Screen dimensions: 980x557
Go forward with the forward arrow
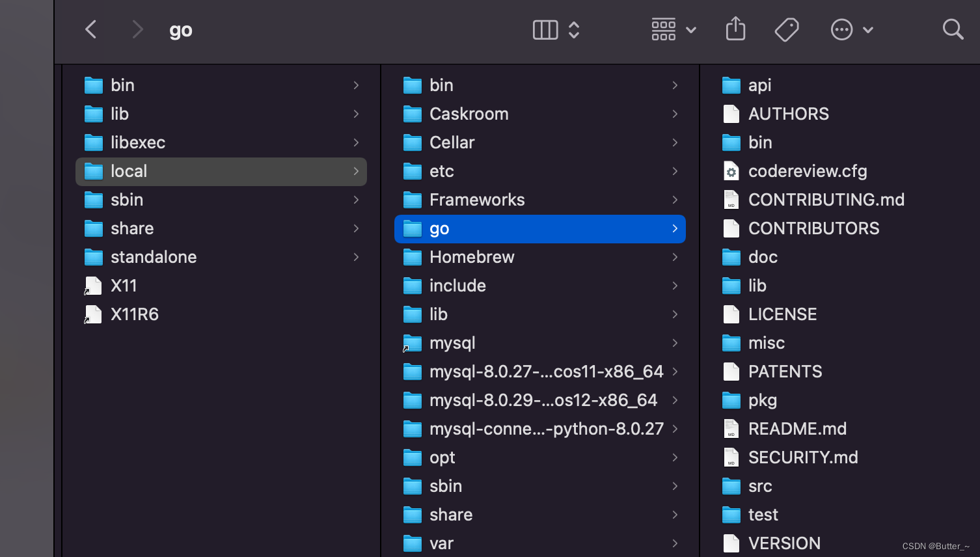[x=137, y=29]
